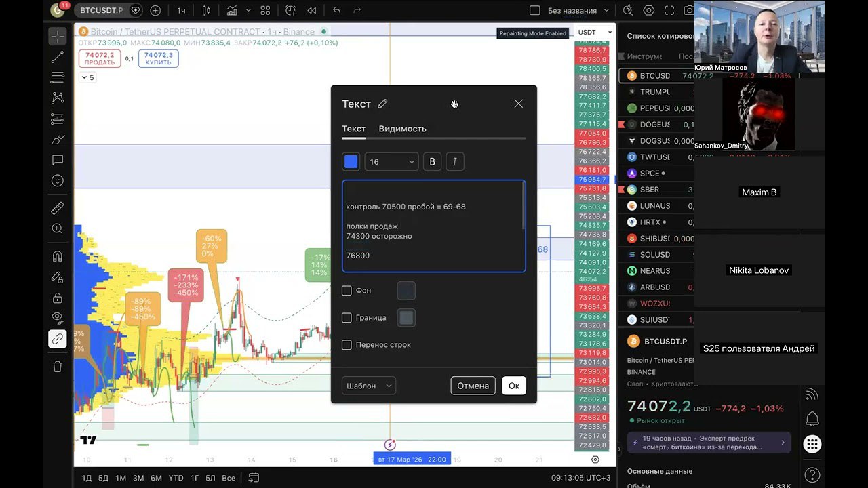
Task: Switch to the Видимость tab
Action: [x=402, y=129]
